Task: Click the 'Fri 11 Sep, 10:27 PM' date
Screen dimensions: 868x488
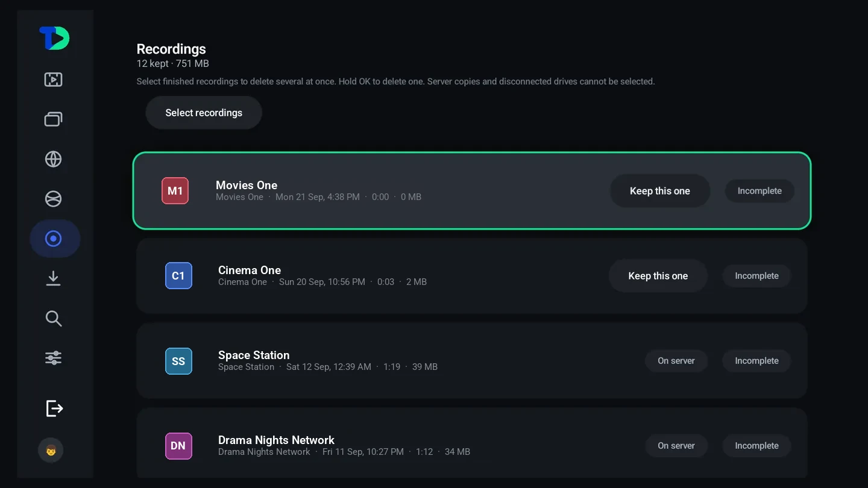Action: [363, 452]
